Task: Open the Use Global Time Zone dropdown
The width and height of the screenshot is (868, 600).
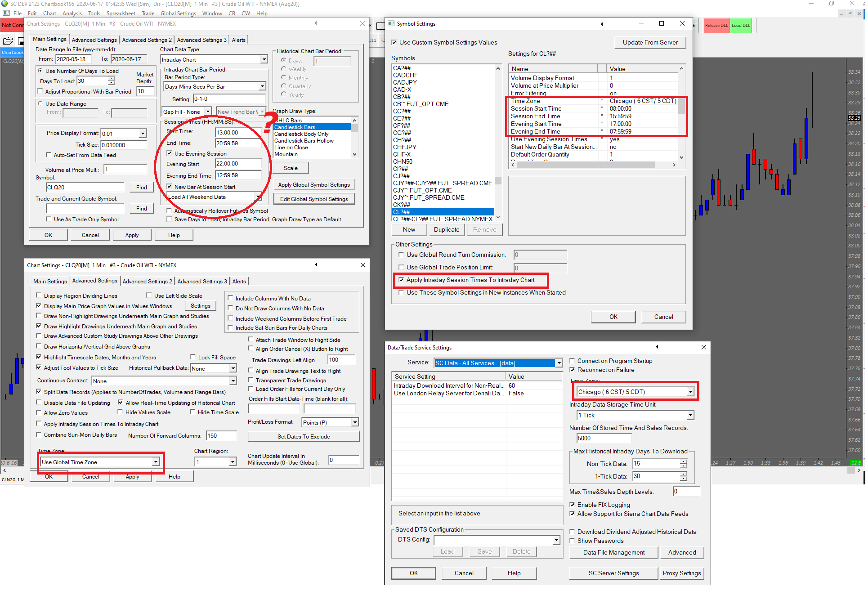Action: click(155, 462)
